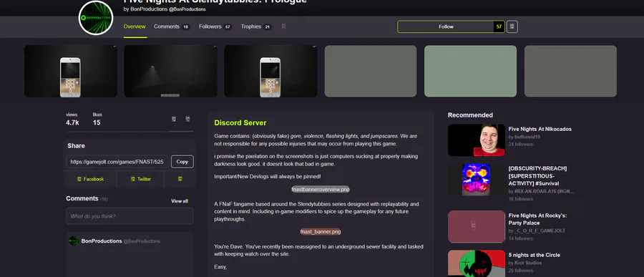This screenshot has width=644, height=277.
Task: Click the Follow button
Action: (446, 26)
